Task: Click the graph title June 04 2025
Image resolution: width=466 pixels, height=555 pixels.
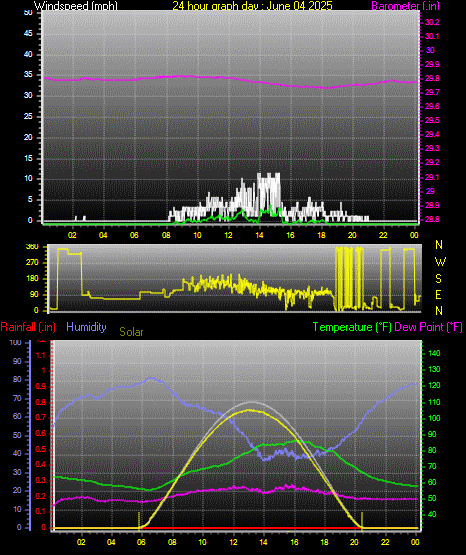Action: [x=252, y=6]
